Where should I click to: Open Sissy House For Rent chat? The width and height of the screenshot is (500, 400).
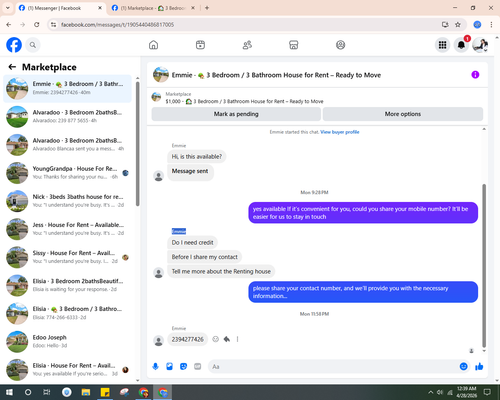(67, 257)
